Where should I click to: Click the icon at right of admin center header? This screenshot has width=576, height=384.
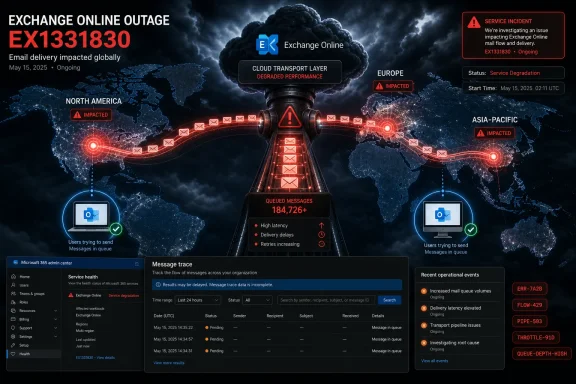click(x=137, y=264)
